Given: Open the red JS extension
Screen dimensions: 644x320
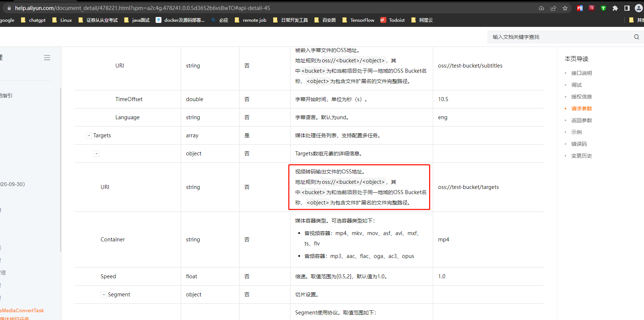Looking at the screenshot, I should coord(592,8).
